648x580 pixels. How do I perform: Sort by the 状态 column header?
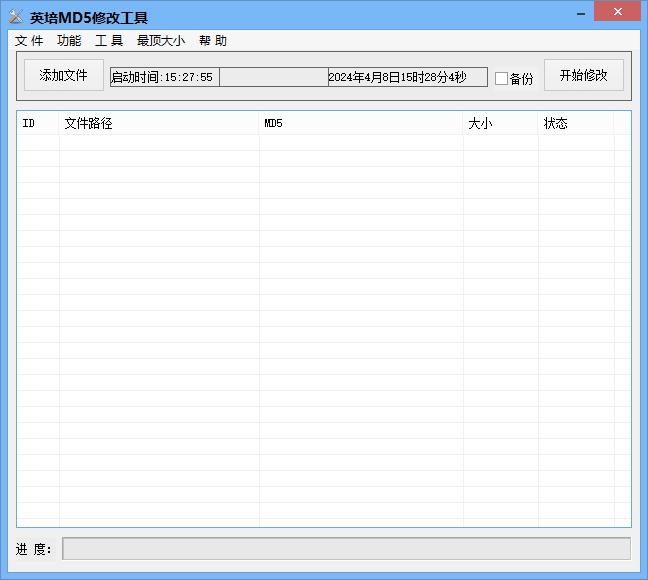tap(576, 123)
